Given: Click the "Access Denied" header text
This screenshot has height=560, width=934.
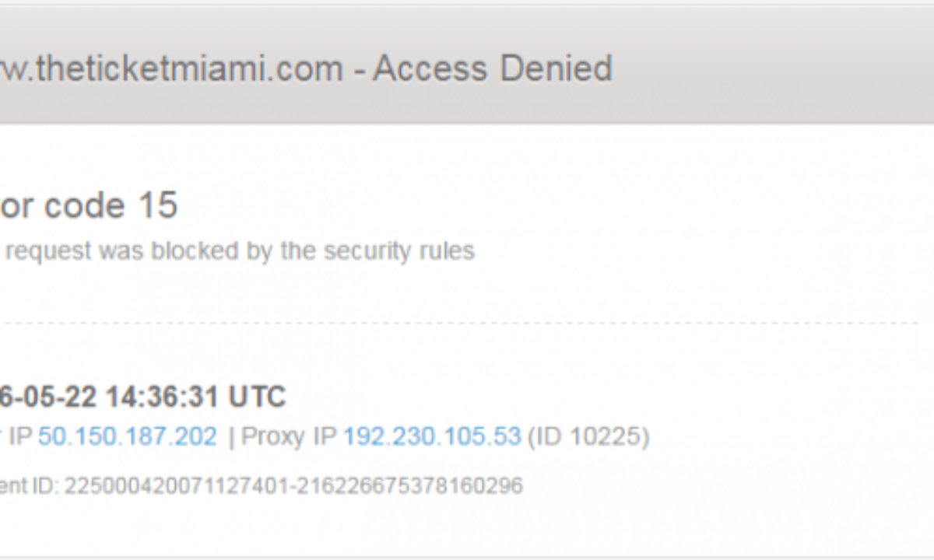Looking at the screenshot, I should [493, 68].
